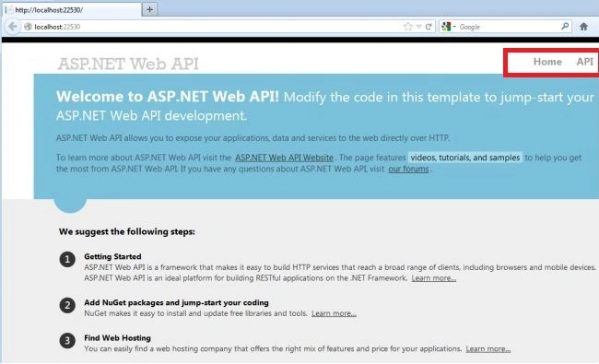Click Learn more under Find Web Hosting
Viewport: 599px width, 364px height.
coord(488,348)
